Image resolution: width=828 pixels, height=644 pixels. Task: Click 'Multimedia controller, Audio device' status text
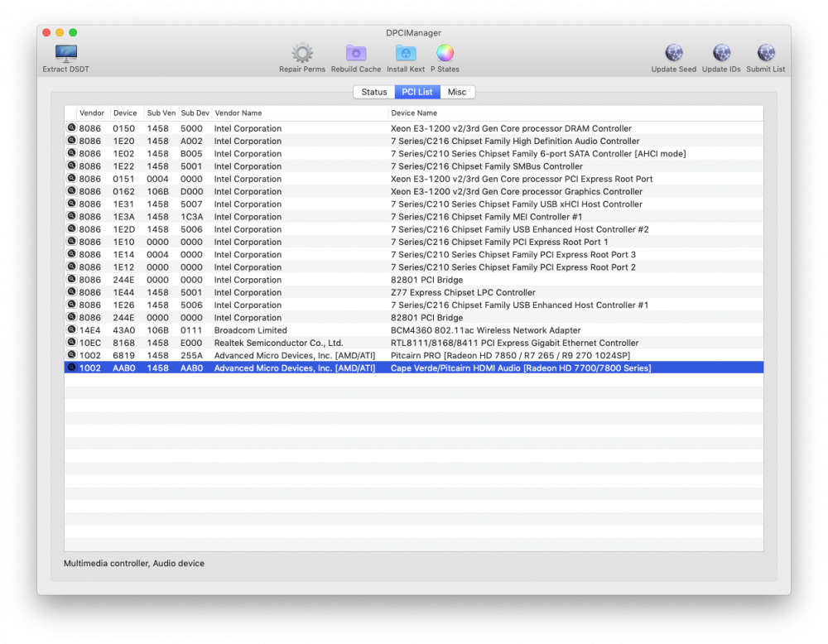pyautogui.click(x=134, y=563)
